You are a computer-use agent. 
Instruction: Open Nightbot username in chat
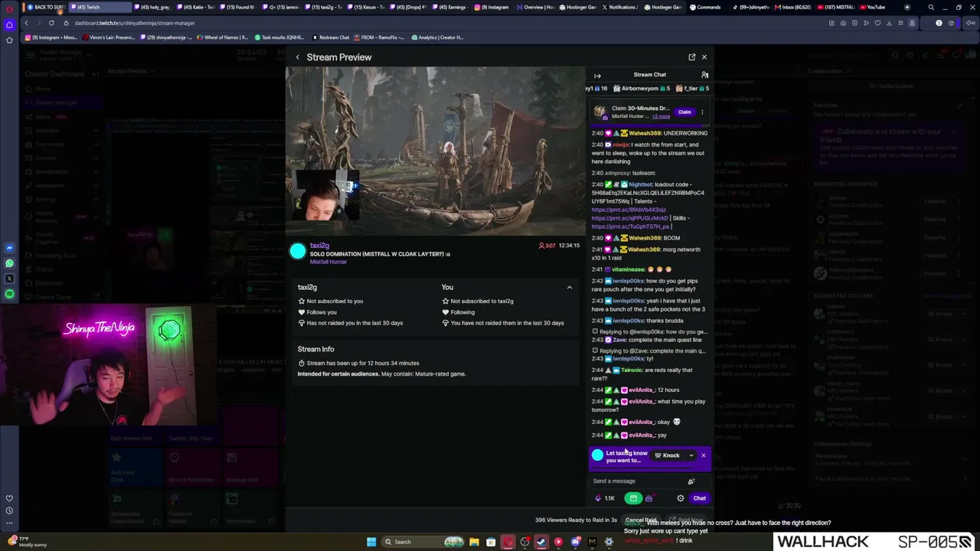pyautogui.click(x=642, y=184)
